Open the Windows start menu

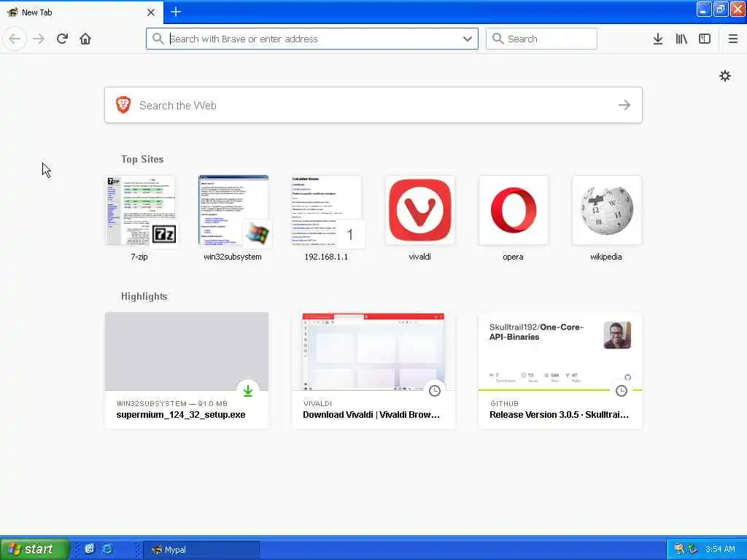(34, 549)
